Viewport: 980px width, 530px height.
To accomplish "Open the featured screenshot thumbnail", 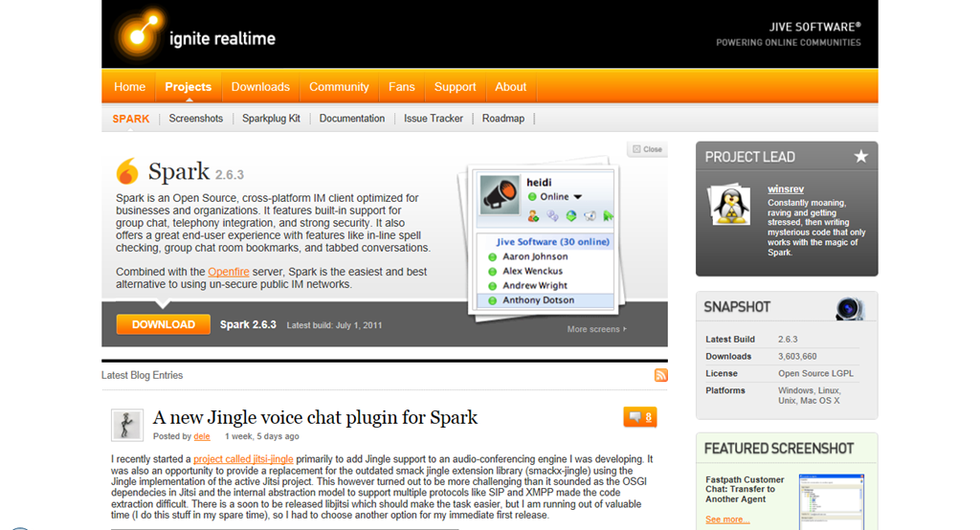I will tap(832, 502).
